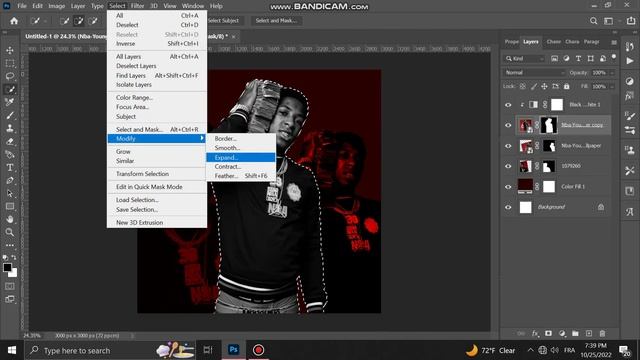Hide the Color Fill 1 layer
The image size is (640, 360).
click(x=508, y=187)
